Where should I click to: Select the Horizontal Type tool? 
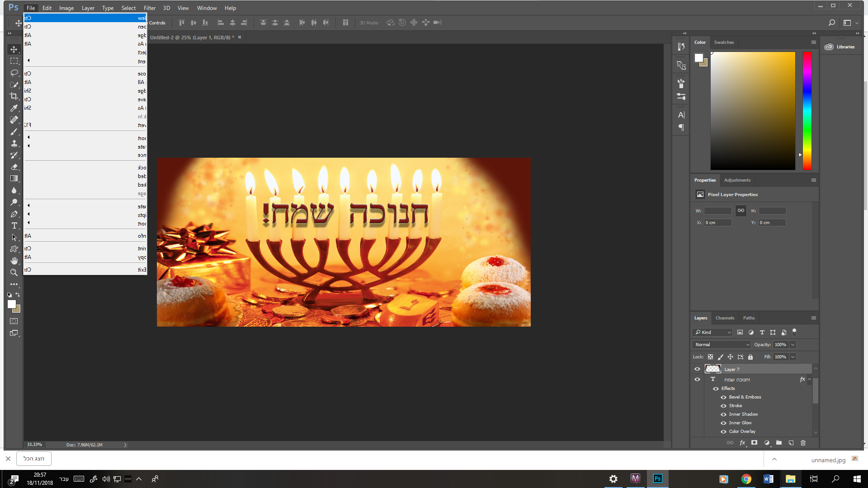[14, 225]
